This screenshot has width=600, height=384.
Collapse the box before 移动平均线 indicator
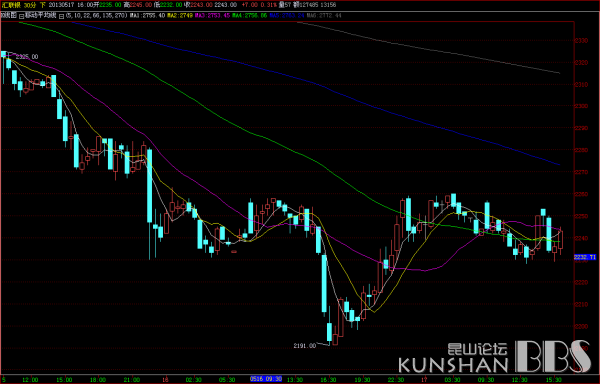click(x=21, y=16)
